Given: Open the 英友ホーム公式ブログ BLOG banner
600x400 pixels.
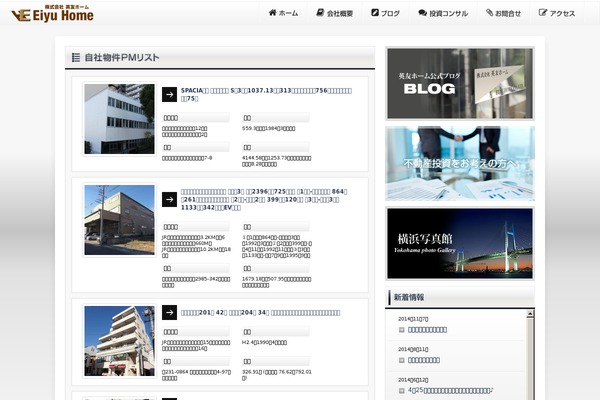Looking at the screenshot, I should (460, 83).
